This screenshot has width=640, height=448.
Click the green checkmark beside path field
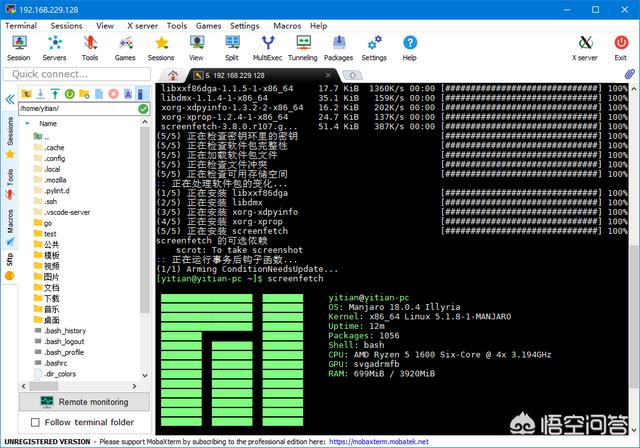[x=143, y=109]
